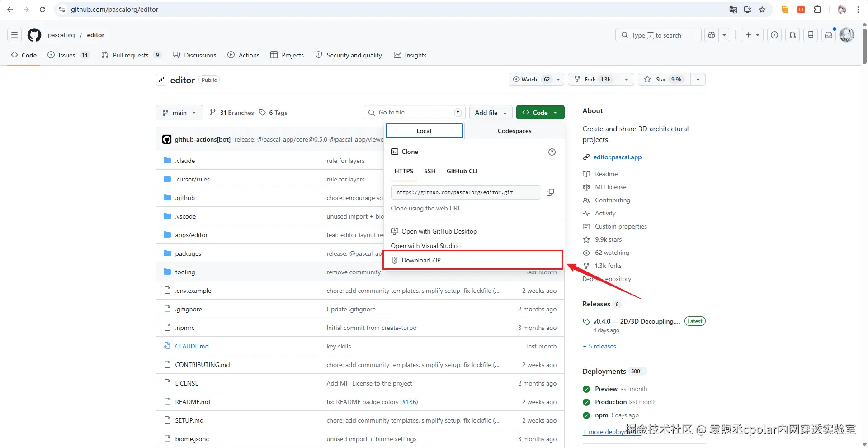Open the clone help question icon
The height and width of the screenshot is (448, 868).
click(x=552, y=152)
